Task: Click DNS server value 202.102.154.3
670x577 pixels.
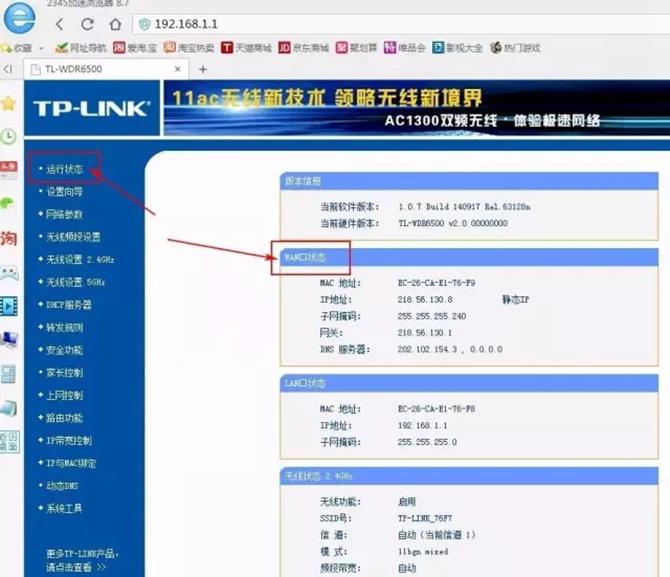Action: [427, 350]
